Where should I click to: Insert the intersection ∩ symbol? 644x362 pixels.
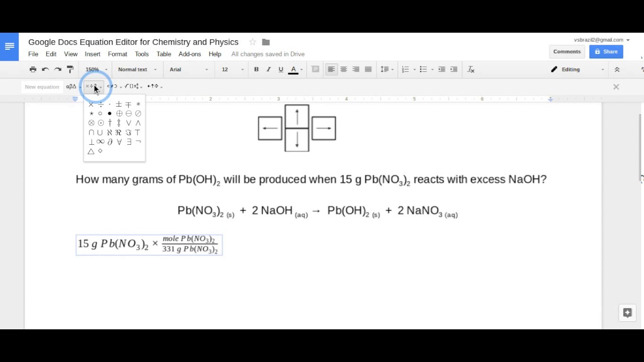pyautogui.click(x=91, y=132)
